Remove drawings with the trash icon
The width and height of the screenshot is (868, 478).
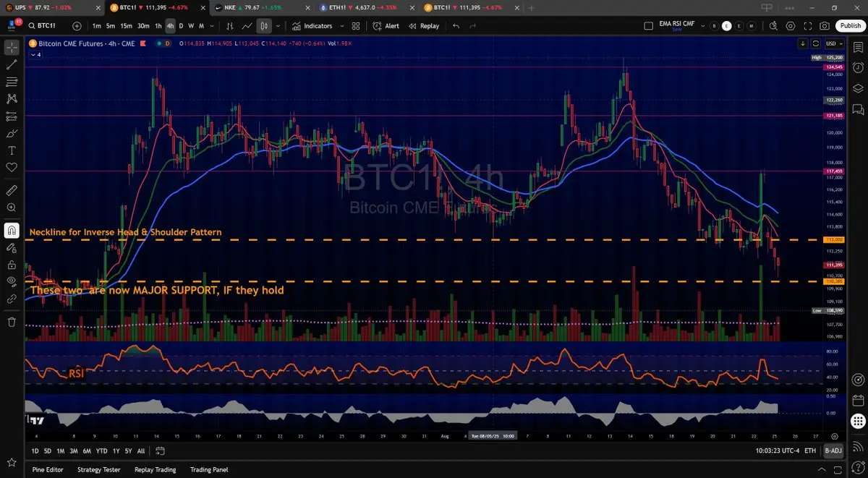pos(12,322)
